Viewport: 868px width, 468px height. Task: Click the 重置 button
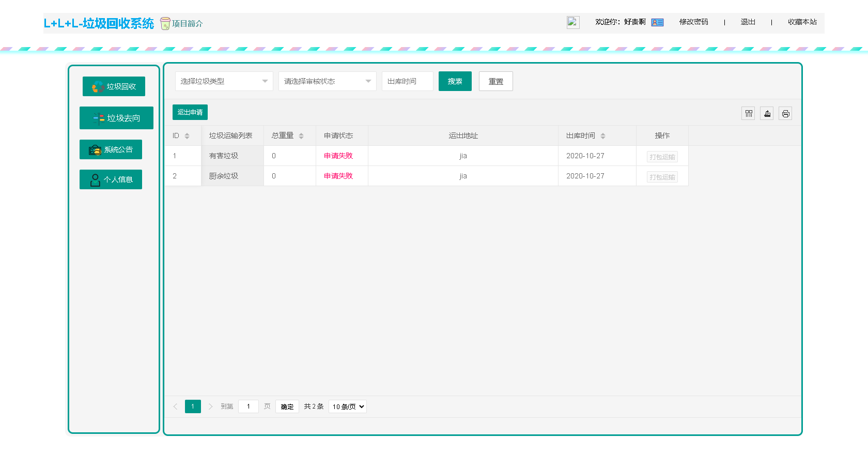pyautogui.click(x=496, y=81)
